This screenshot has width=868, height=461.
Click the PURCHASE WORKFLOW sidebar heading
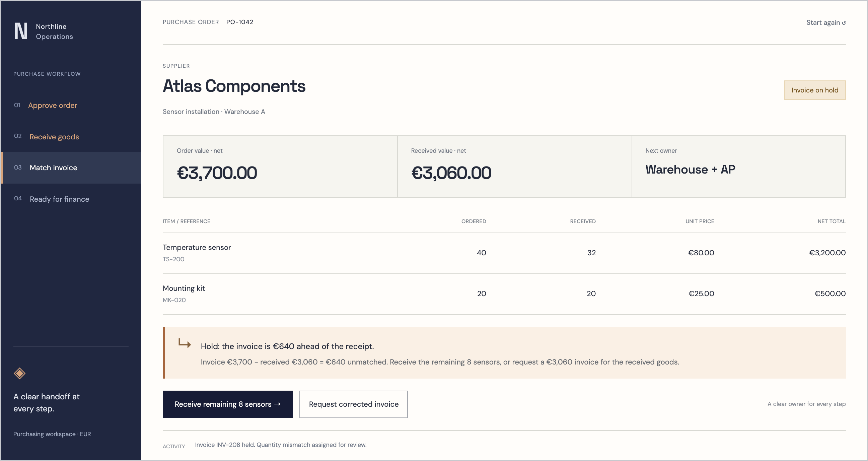(47, 74)
